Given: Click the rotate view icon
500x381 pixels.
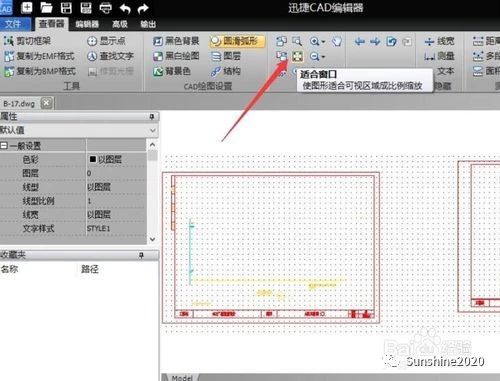Looking at the screenshot, I should pos(391,41).
